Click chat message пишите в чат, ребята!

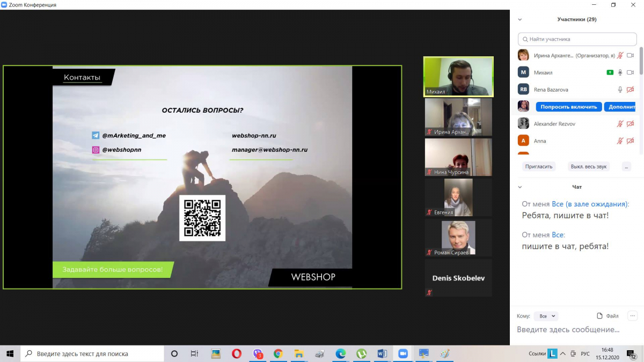565,247
